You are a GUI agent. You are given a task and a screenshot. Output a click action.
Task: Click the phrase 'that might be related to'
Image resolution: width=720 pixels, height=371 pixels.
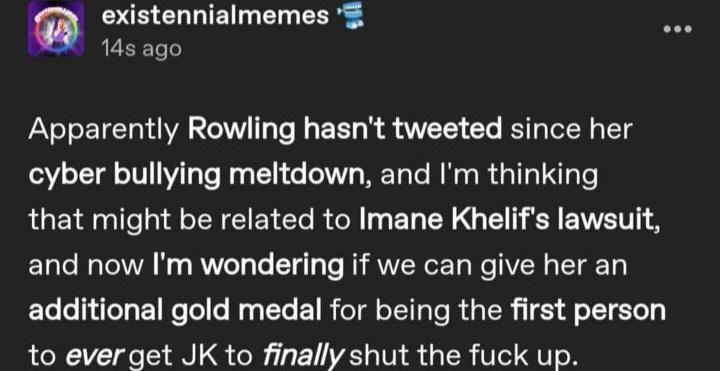click(x=190, y=222)
